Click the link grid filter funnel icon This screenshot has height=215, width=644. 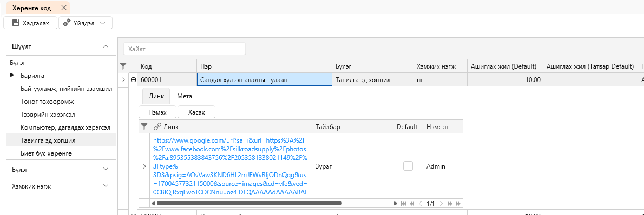144,127
